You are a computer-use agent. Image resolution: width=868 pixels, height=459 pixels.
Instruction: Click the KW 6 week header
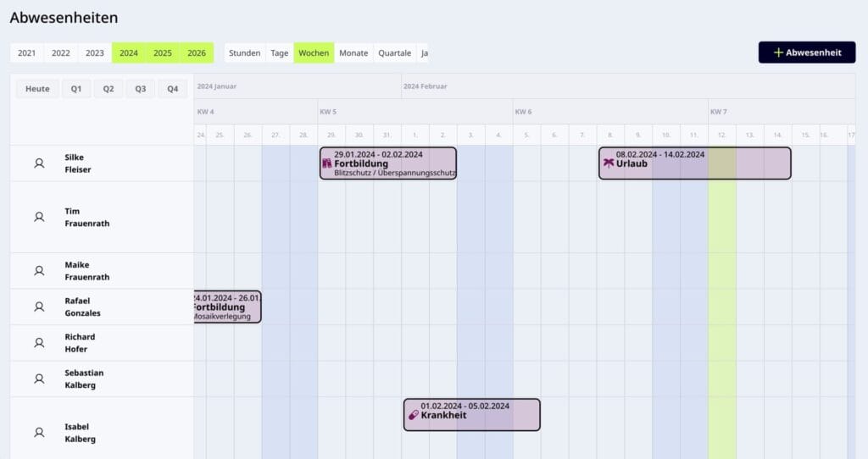(x=524, y=112)
